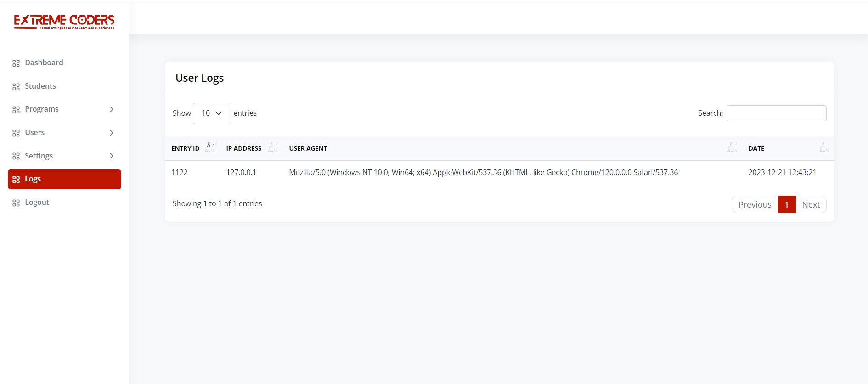Go to Dashboard in sidebar

pyautogui.click(x=44, y=62)
